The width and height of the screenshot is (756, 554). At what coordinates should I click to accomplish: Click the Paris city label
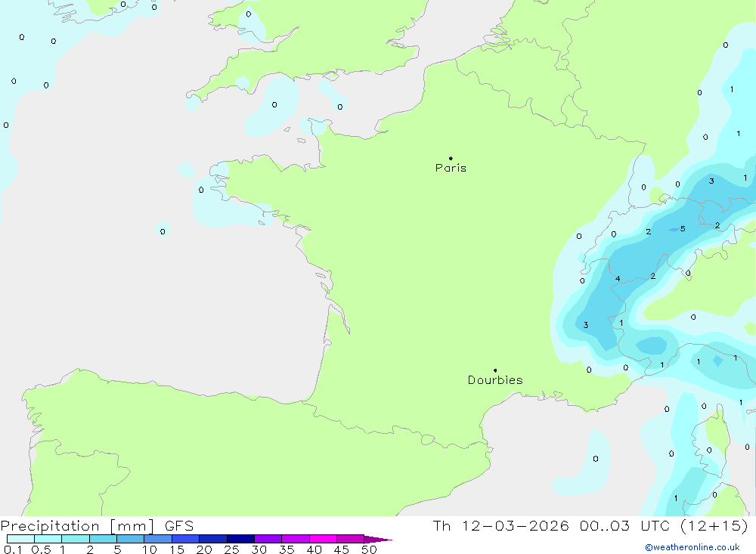pos(451,168)
